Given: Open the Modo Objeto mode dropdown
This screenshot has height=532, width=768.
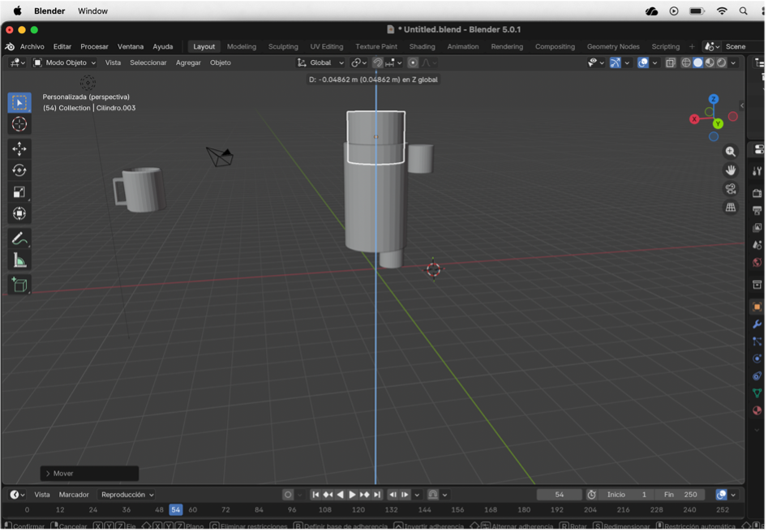Looking at the screenshot, I should point(64,62).
